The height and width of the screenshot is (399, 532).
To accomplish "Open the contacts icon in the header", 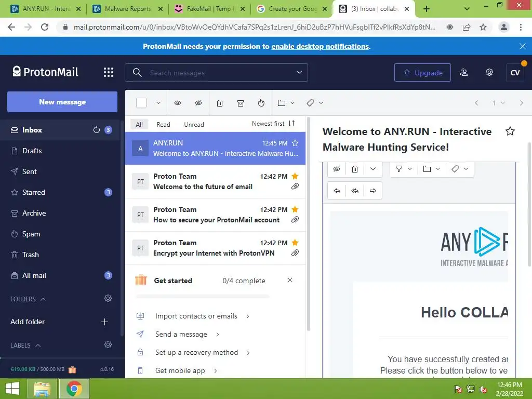I will pyautogui.click(x=464, y=72).
